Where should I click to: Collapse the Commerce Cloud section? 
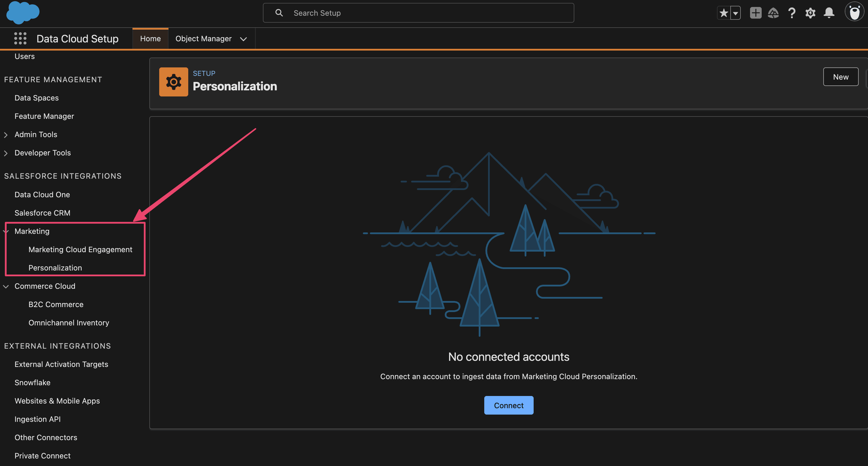[6, 286]
